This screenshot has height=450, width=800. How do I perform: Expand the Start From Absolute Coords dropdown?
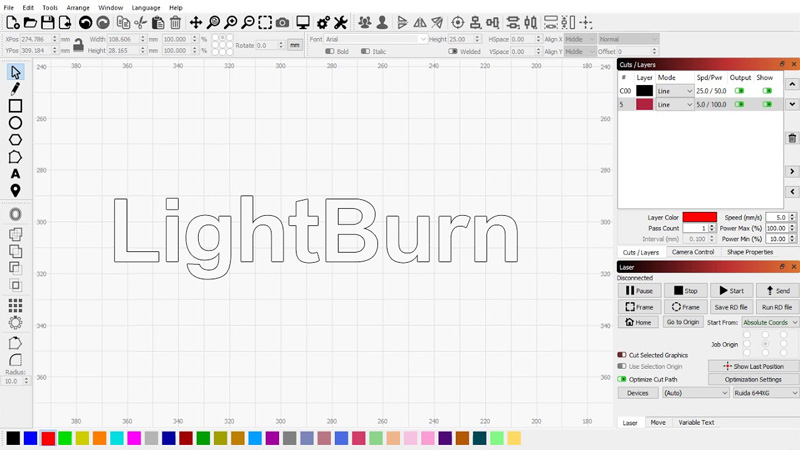click(769, 323)
